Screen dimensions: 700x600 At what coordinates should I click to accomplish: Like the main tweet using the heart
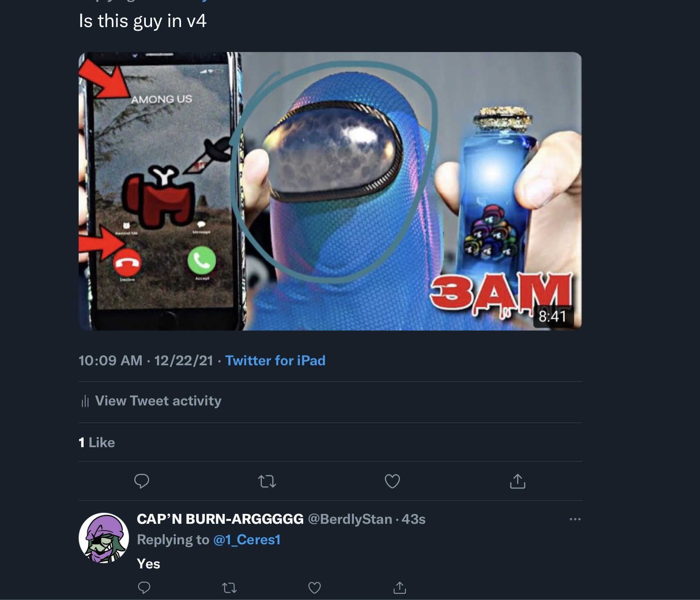(x=392, y=481)
